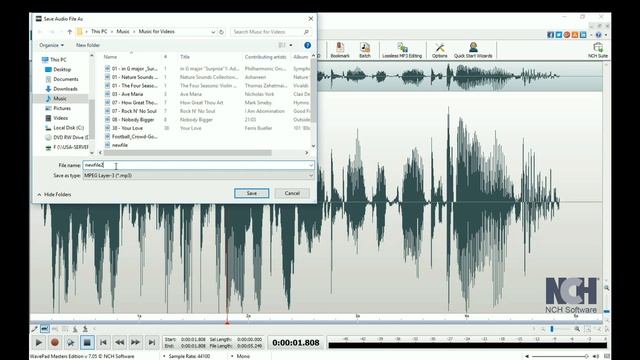
Task: Click the scrub play button next to Record
Action: (x=71, y=342)
